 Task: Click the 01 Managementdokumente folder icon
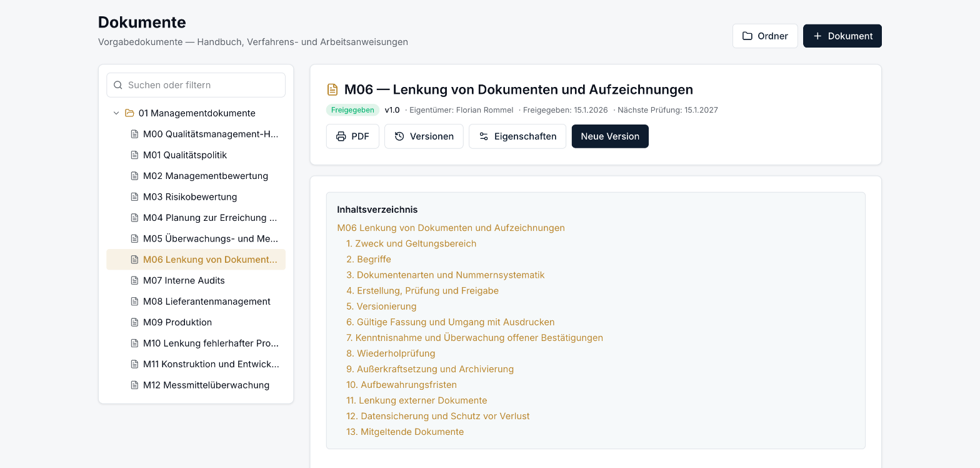coord(129,113)
